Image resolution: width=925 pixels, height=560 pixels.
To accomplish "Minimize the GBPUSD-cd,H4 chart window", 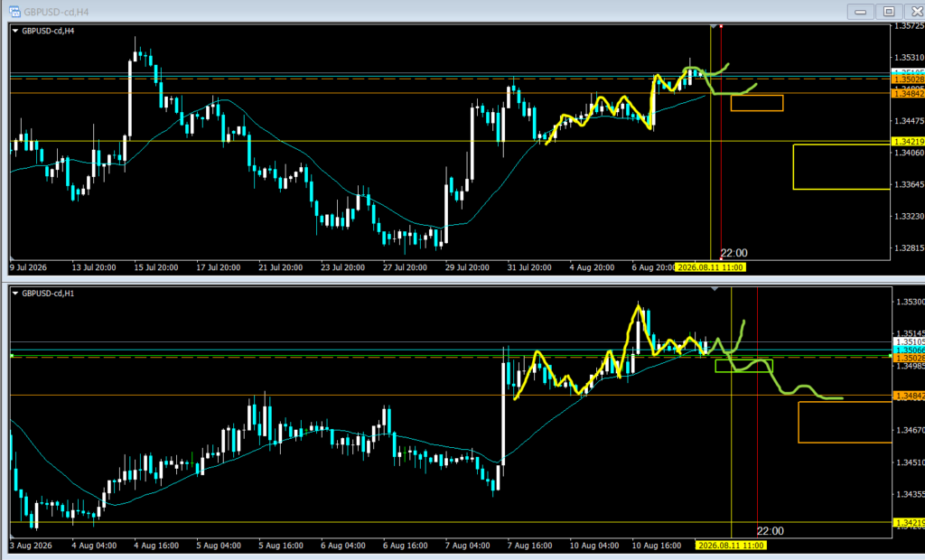I will [x=860, y=11].
